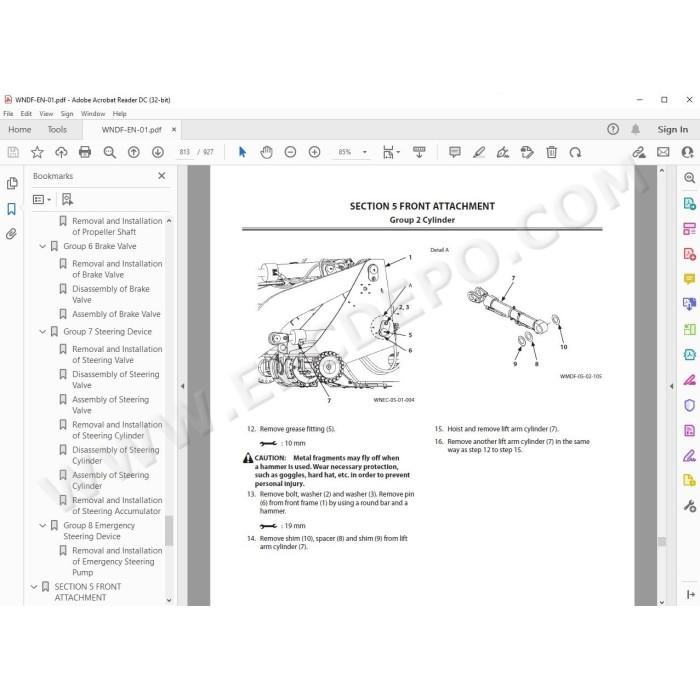Open the Help menu
The image size is (700, 700).
120,114
